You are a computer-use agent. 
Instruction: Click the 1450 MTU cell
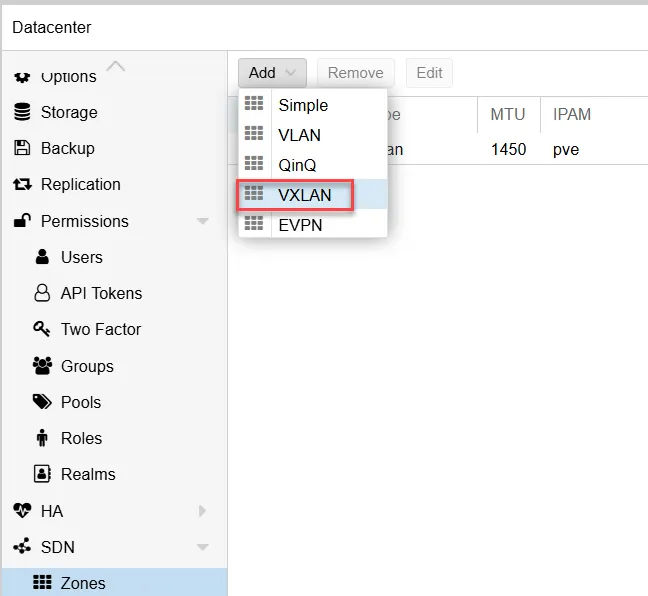click(508, 149)
